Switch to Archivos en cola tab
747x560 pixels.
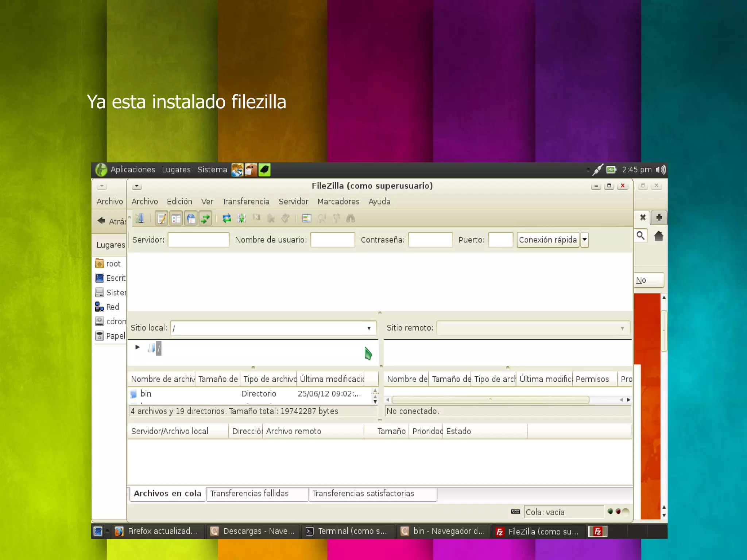click(167, 494)
